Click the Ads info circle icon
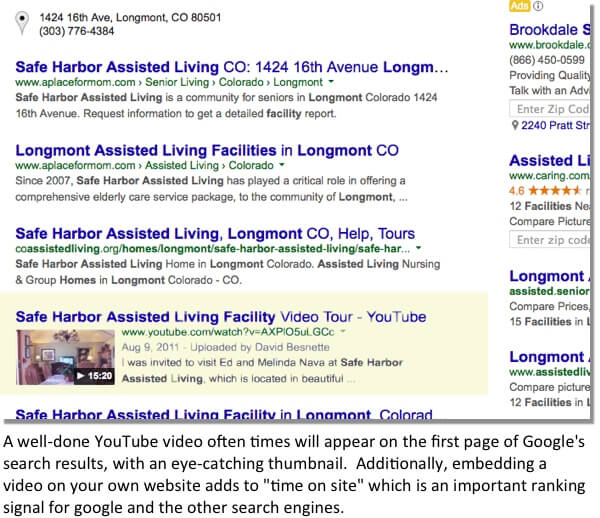Screen dimensions: 600x518 (538, 5)
